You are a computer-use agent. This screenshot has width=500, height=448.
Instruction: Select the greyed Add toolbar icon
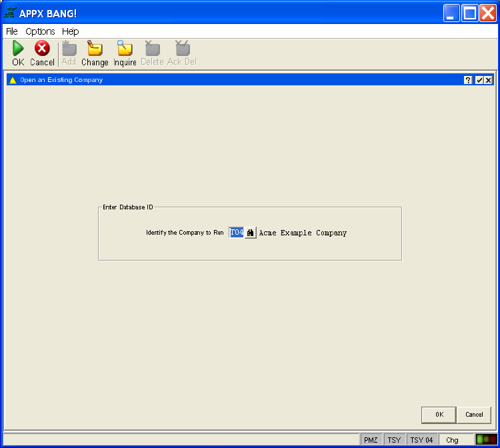pyautogui.click(x=69, y=48)
